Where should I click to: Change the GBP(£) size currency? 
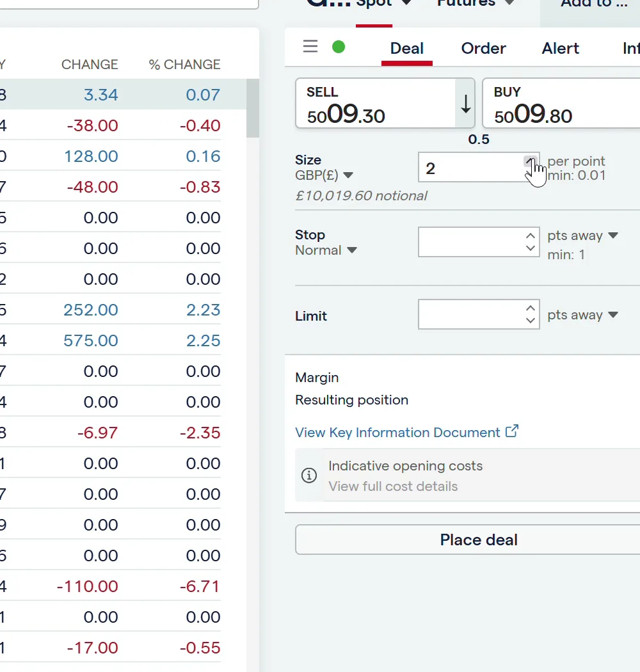[x=324, y=175]
